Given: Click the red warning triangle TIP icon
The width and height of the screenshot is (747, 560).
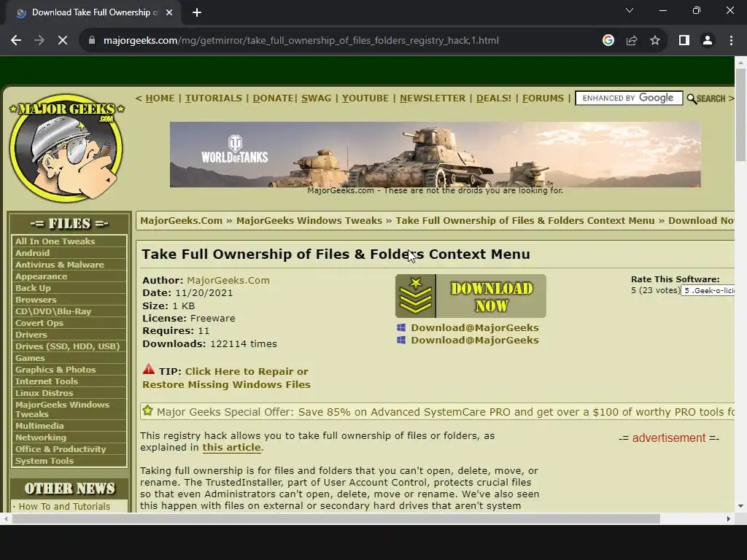Looking at the screenshot, I should tap(149, 369).
